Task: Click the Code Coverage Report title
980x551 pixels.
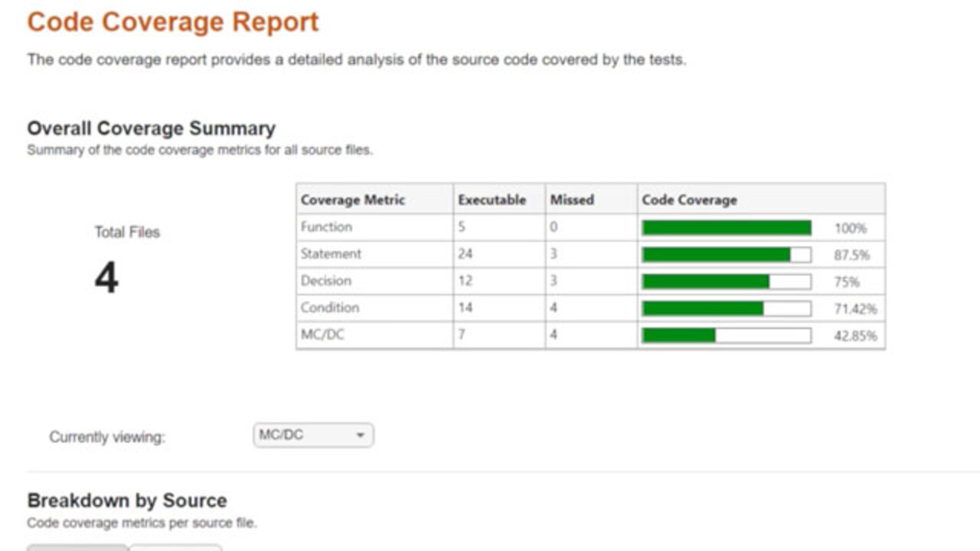Action: 173,21
